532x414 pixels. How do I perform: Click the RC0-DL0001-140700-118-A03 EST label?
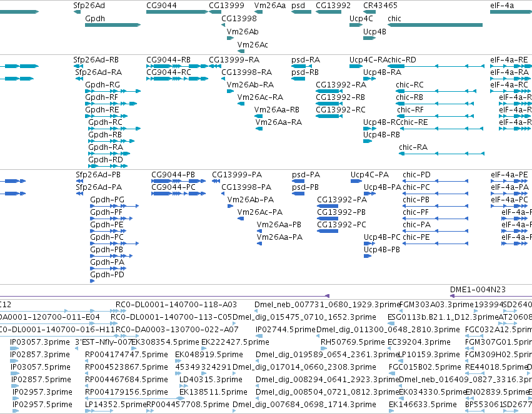(x=176, y=305)
